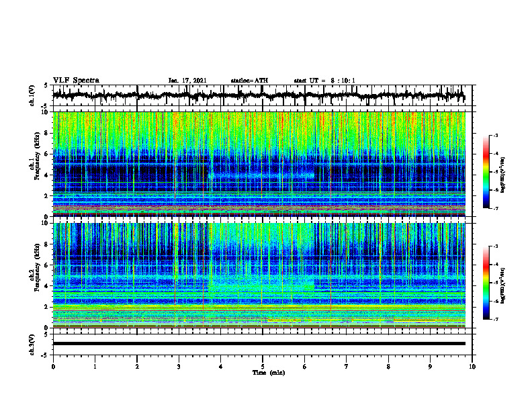Click the "3" tick on the time axis
Image resolution: width=532 pixels, height=411 pixels.
click(x=179, y=367)
